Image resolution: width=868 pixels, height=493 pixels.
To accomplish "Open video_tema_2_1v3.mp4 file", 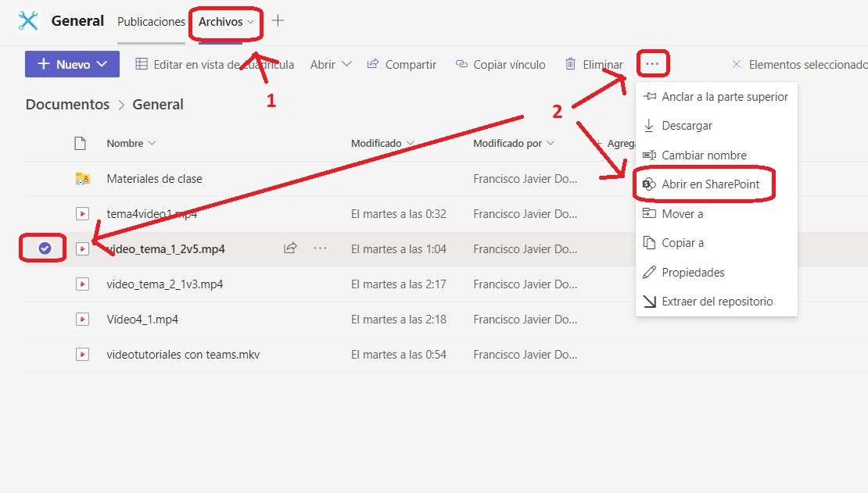I will [x=164, y=284].
